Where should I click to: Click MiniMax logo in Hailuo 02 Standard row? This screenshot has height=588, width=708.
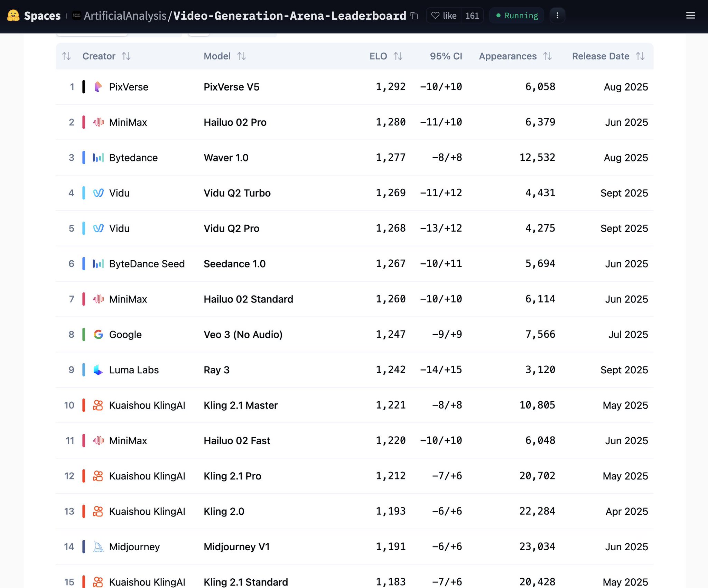pyautogui.click(x=98, y=299)
